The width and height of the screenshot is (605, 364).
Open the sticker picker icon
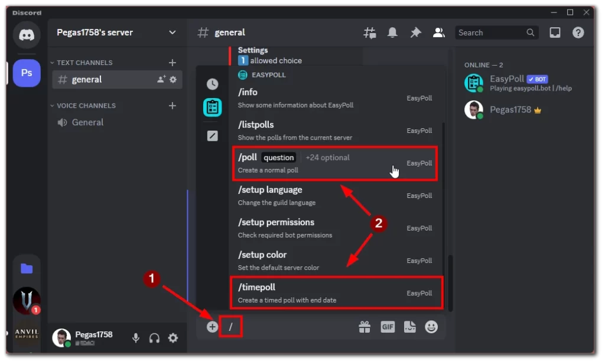(410, 327)
